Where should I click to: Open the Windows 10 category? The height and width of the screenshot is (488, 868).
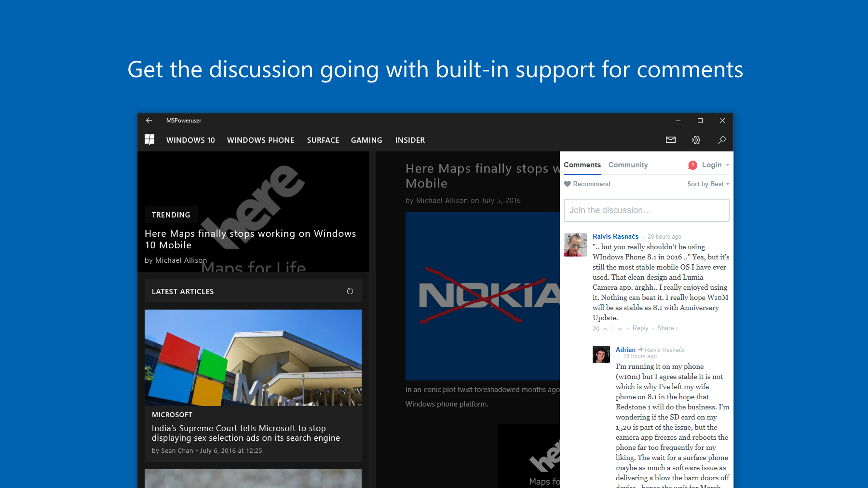point(190,140)
